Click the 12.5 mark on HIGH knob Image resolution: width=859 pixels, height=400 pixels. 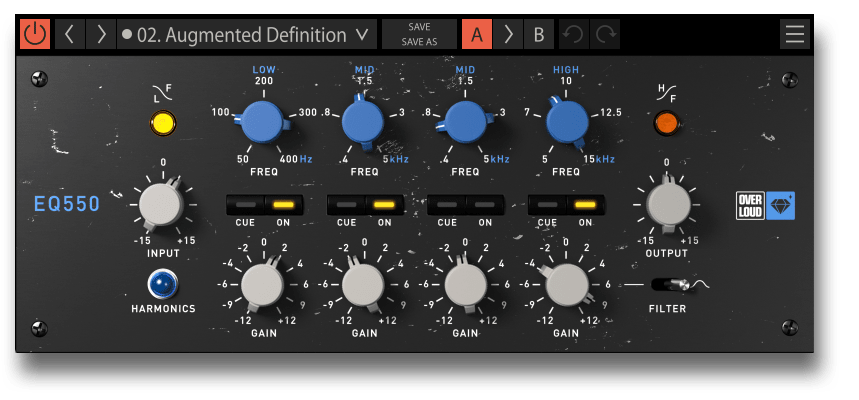(x=611, y=113)
